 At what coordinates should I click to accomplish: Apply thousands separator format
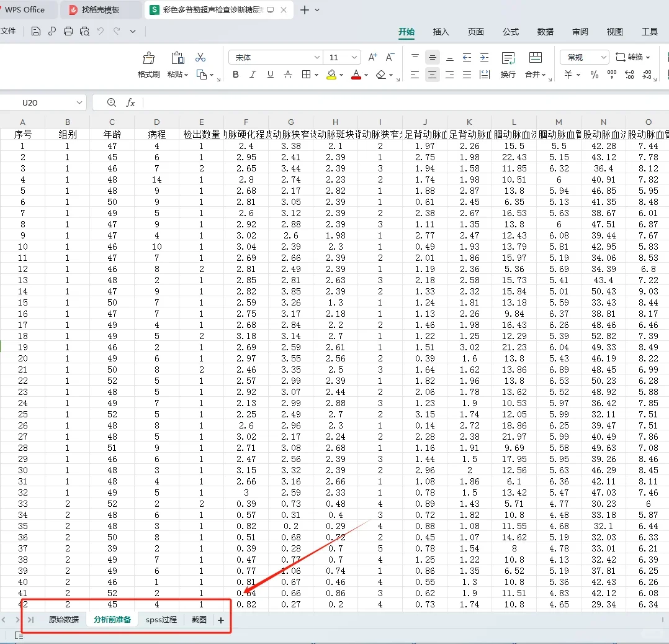612,75
